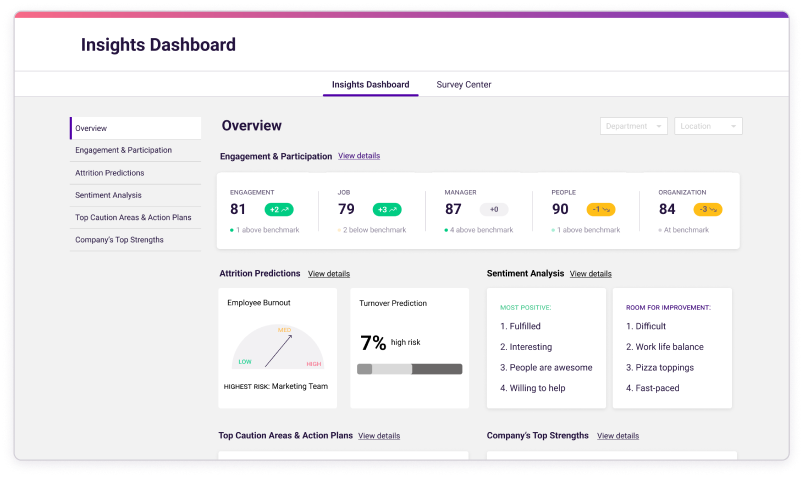The image size is (803, 477).
Task: Click '2. Work life balance' item
Action: 665,347
